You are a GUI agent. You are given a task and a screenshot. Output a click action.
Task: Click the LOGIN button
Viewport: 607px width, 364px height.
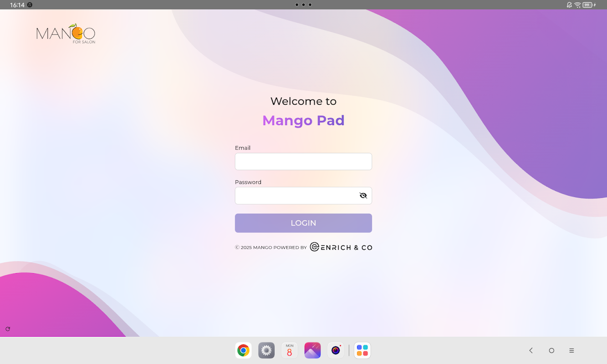pyautogui.click(x=303, y=223)
